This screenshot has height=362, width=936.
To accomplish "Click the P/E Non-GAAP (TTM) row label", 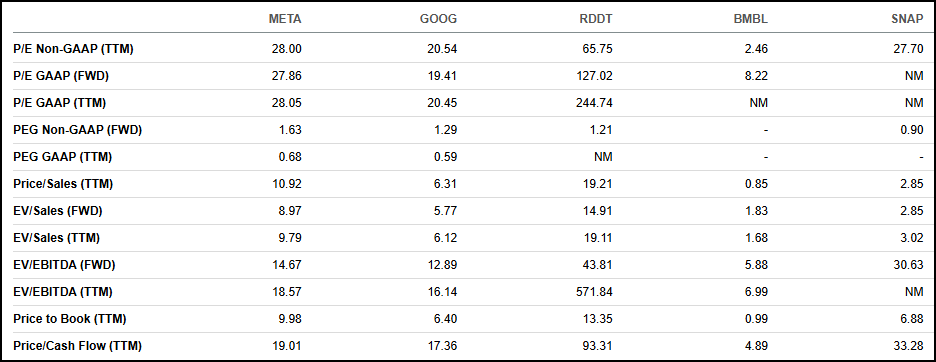I will (x=73, y=49).
